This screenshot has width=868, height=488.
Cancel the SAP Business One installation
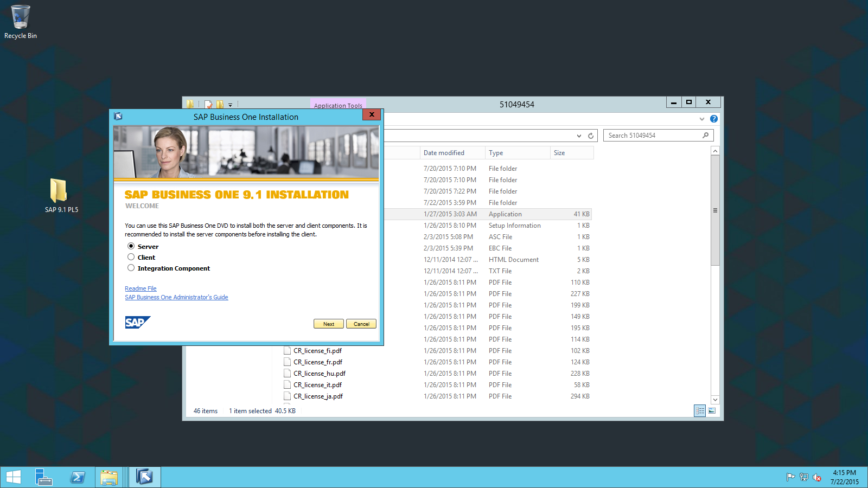[361, 324]
